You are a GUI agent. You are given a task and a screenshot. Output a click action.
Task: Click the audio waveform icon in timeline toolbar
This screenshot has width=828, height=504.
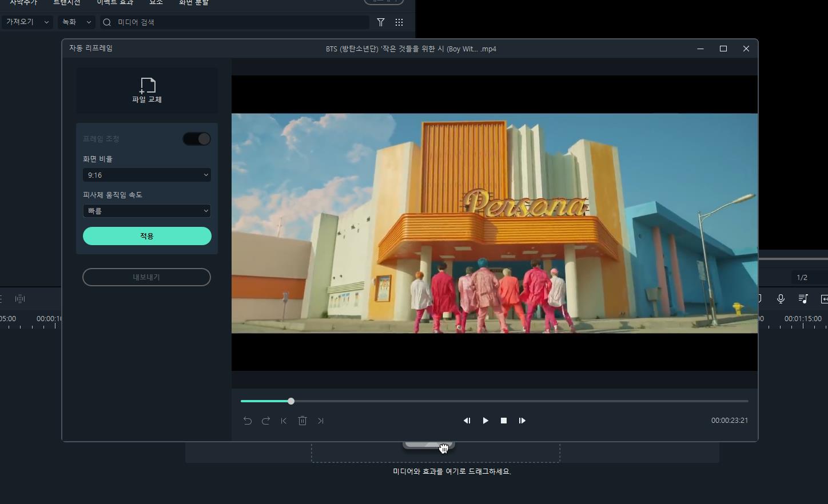pyautogui.click(x=20, y=298)
